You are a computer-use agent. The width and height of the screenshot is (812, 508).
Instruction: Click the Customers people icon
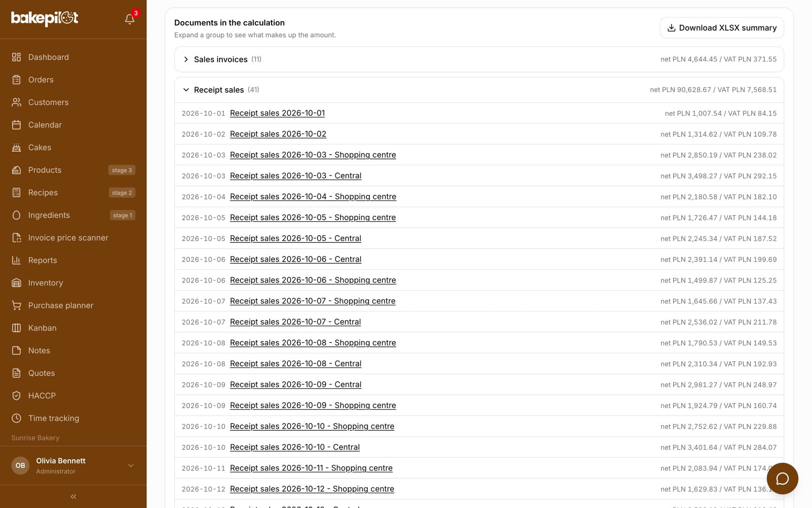pyautogui.click(x=16, y=102)
